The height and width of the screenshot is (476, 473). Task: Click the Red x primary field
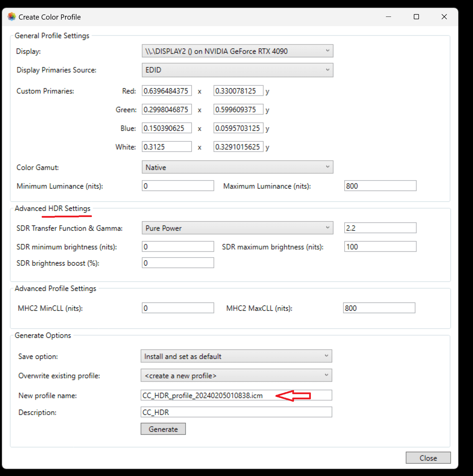tap(167, 91)
